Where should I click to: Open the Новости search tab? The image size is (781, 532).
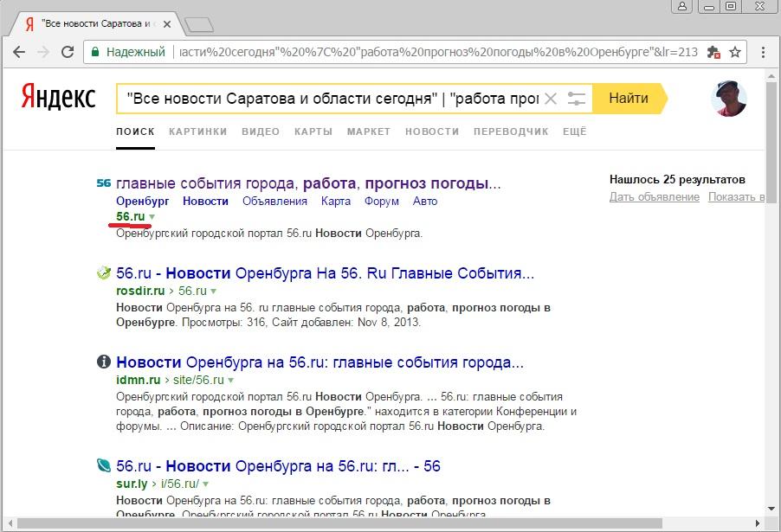(431, 131)
